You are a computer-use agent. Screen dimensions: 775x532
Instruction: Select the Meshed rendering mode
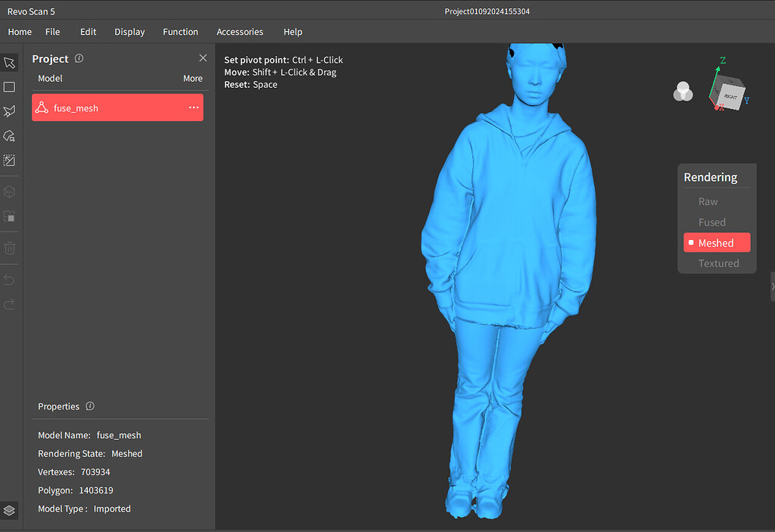point(717,243)
